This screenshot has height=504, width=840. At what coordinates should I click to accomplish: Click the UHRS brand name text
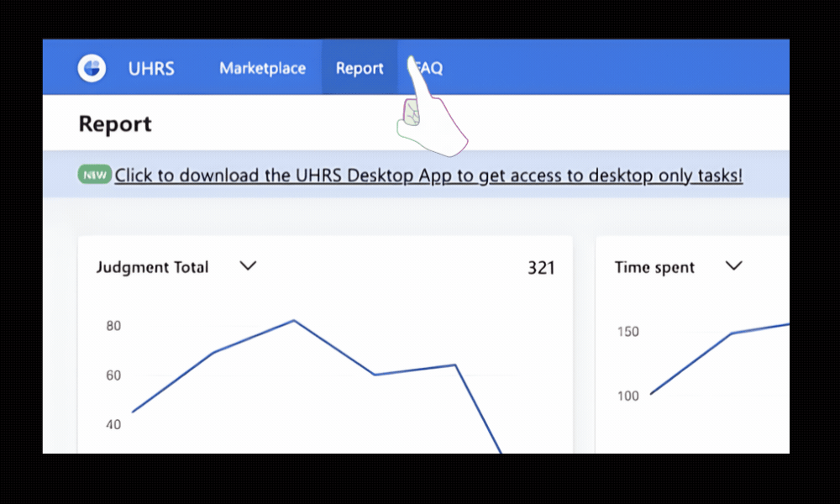pyautogui.click(x=151, y=69)
